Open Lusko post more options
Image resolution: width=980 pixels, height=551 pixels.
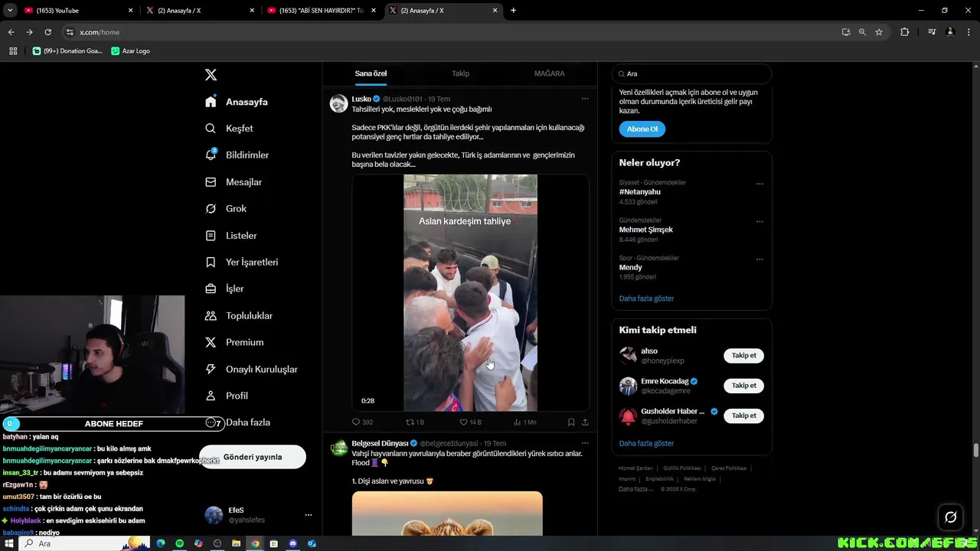(x=585, y=99)
